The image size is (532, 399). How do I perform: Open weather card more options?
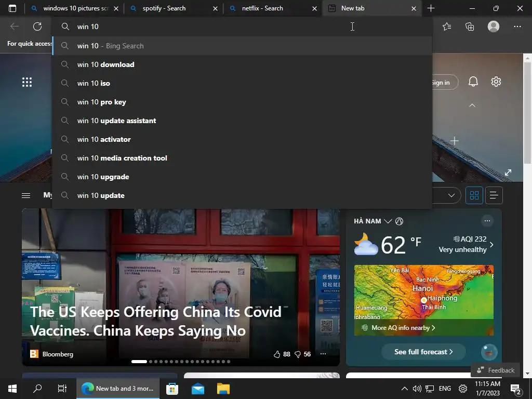(487, 221)
